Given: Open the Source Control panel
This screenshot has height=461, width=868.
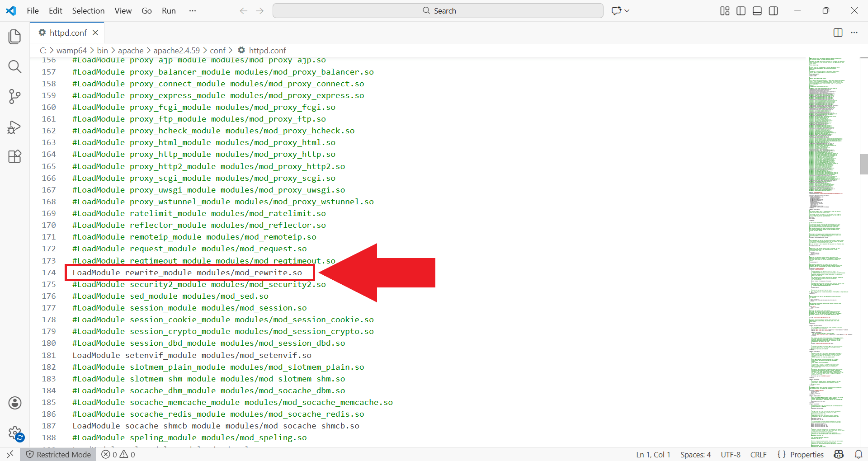Looking at the screenshot, I should [15, 96].
